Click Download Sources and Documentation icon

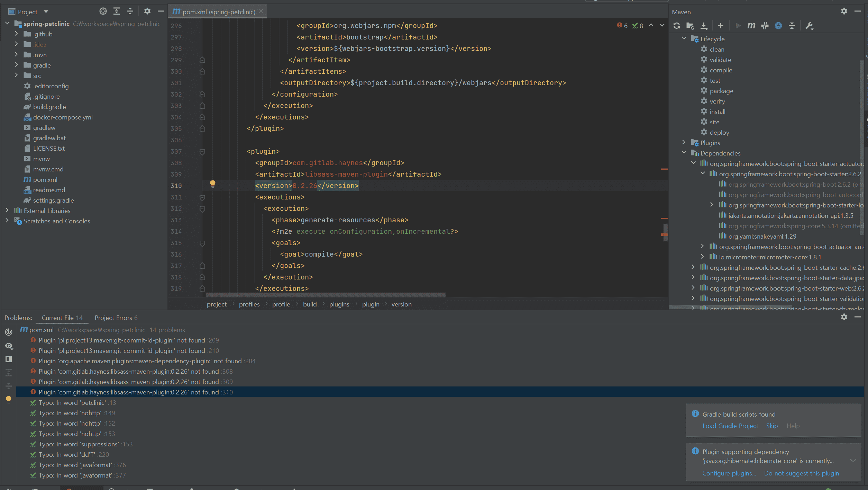(x=704, y=26)
